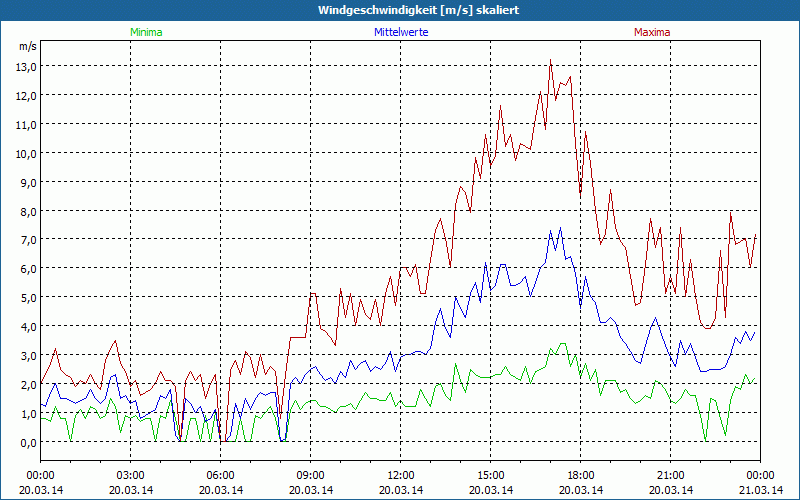Select the 7,0 y-axis tick label
800x500 pixels.
click(x=25, y=240)
